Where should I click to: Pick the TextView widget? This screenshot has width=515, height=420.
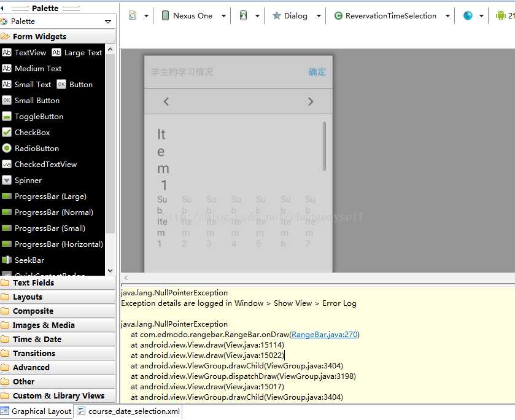24,53
